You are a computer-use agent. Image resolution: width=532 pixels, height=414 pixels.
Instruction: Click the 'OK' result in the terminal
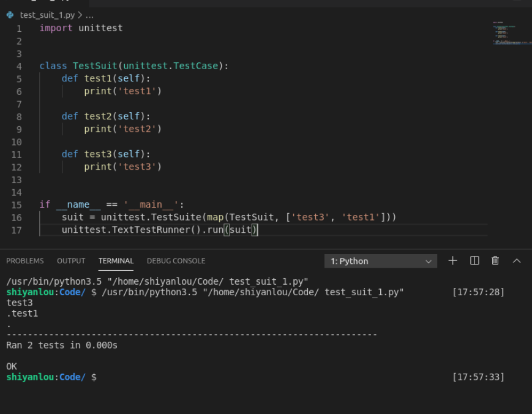pyautogui.click(x=12, y=366)
